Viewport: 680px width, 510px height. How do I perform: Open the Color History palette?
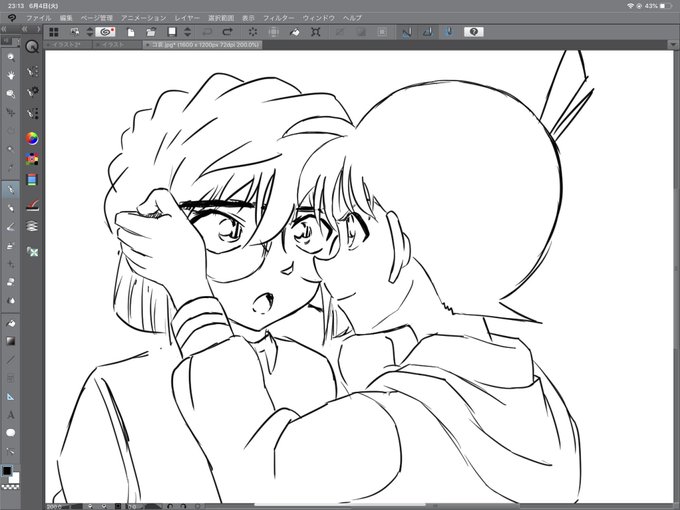tap(32, 226)
